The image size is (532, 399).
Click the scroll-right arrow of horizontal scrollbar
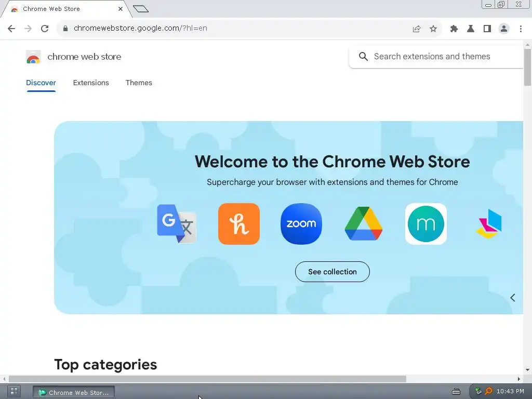[x=519, y=379]
